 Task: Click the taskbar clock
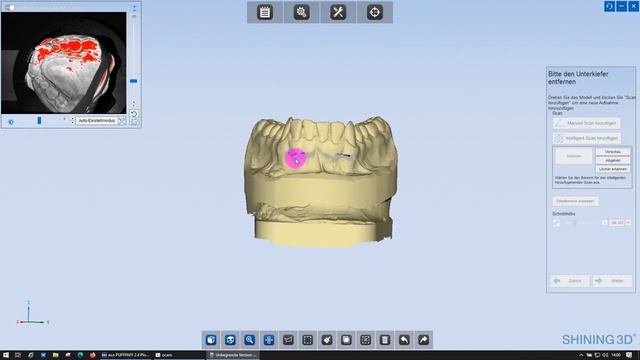[616, 355]
